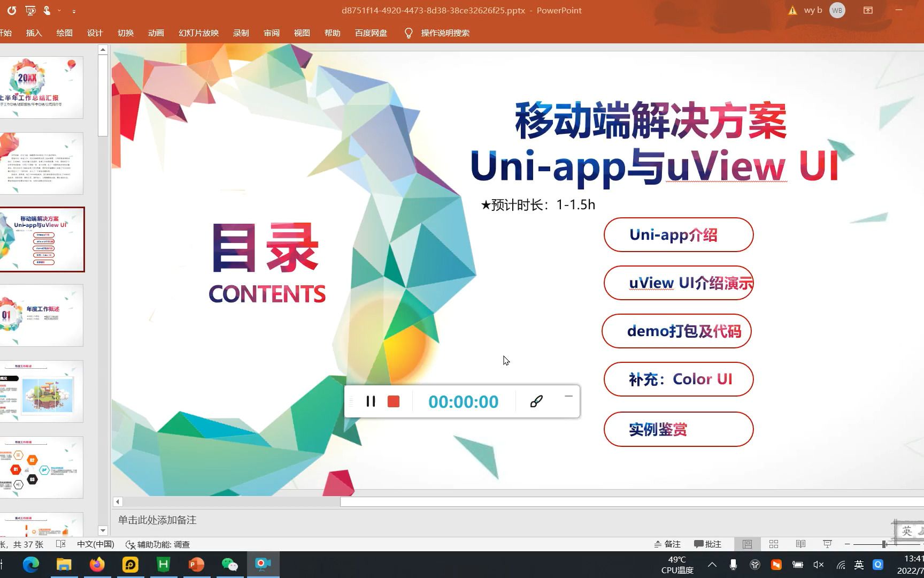
Task: Open the 插入 ribbon tab
Action: point(34,33)
